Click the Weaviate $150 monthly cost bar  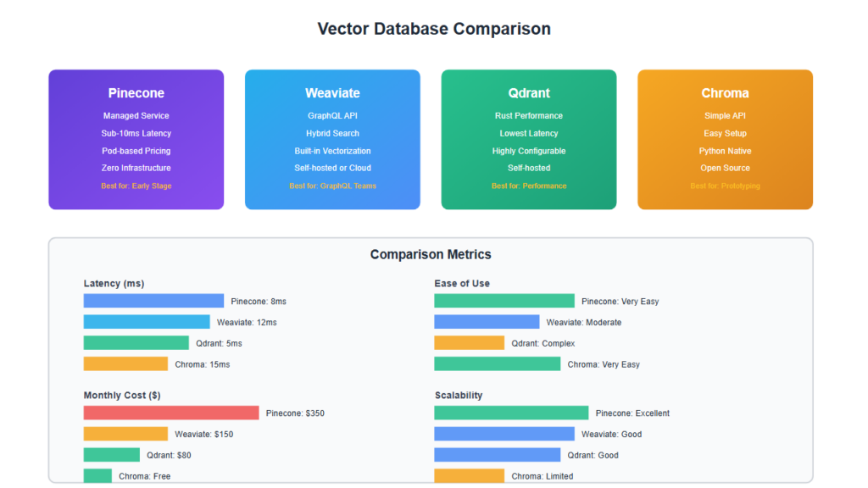[125, 434]
